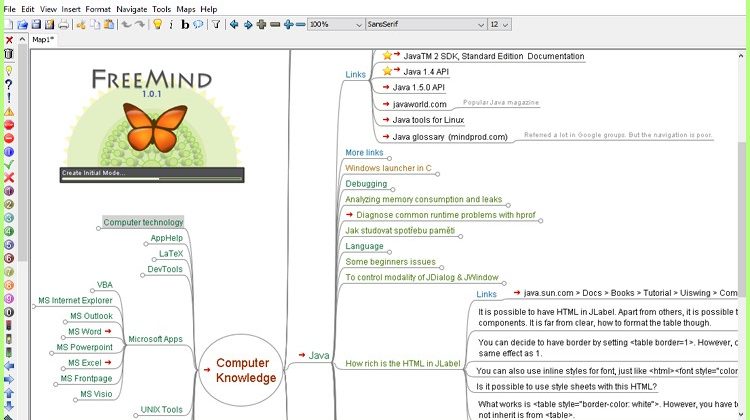Click the Undo arrow icon

[126, 24]
